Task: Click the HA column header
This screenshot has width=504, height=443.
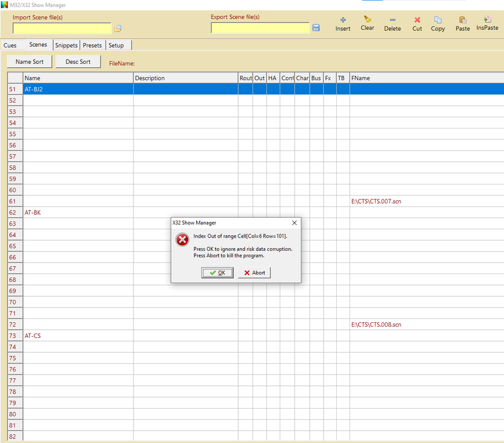Action: (x=273, y=78)
